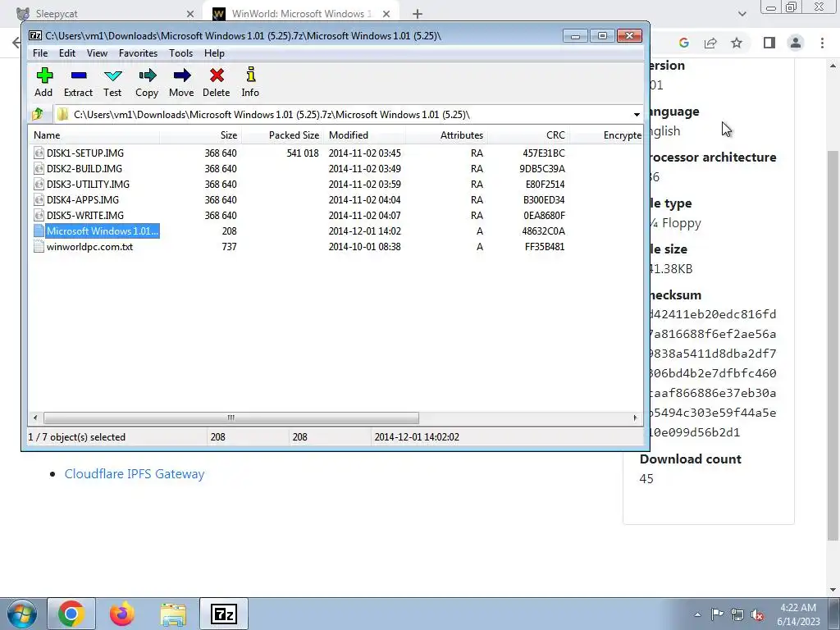
Task: Sort by the Size column header
Action: (x=201, y=135)
